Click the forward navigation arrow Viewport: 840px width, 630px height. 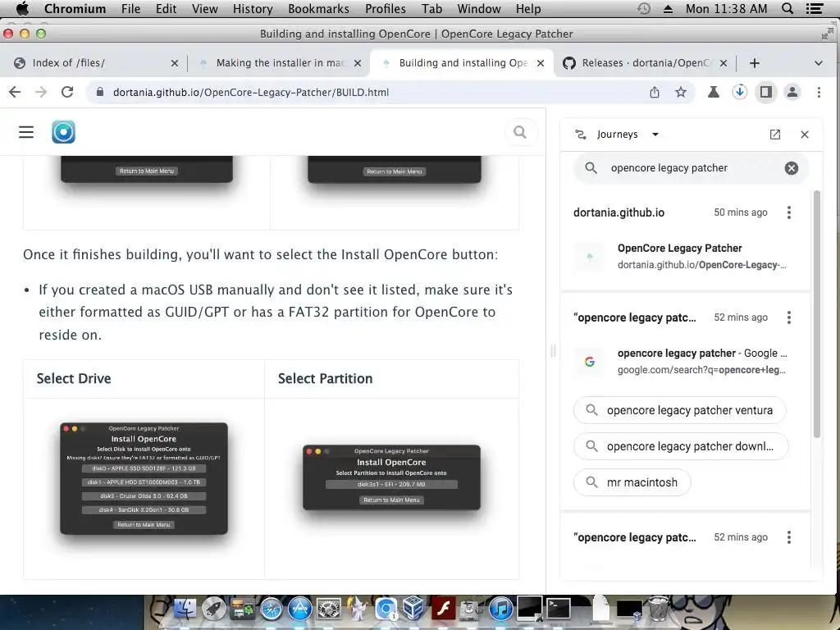coord(41,92)
